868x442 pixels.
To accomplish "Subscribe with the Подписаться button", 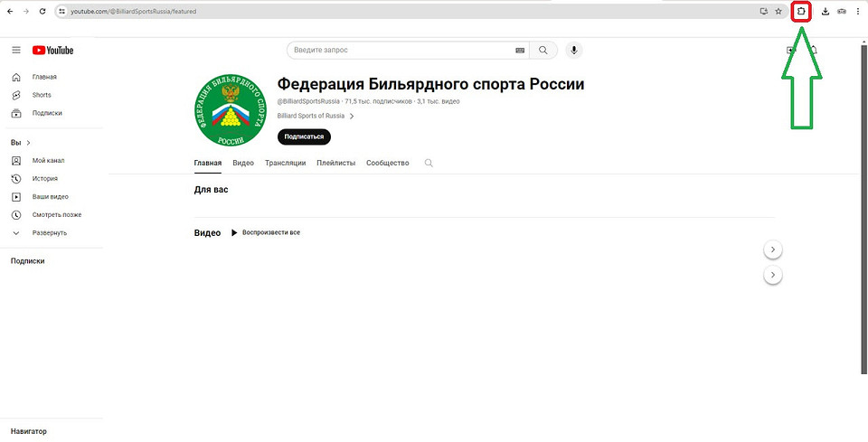I will (304, 136).
